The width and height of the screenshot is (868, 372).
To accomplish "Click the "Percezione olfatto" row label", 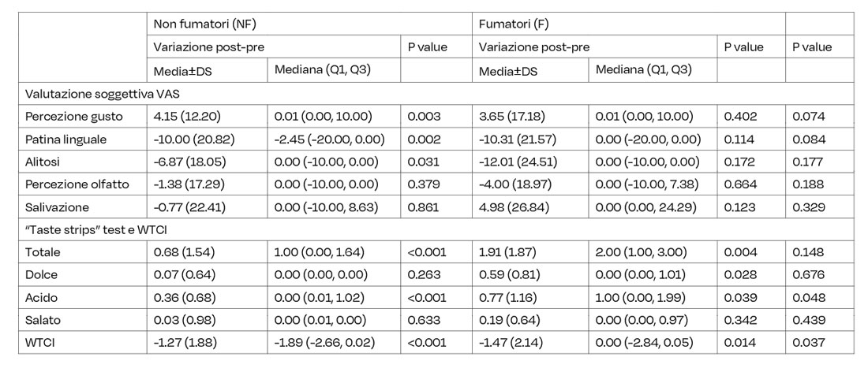I will pyautogui.click(x=76, y=184).
